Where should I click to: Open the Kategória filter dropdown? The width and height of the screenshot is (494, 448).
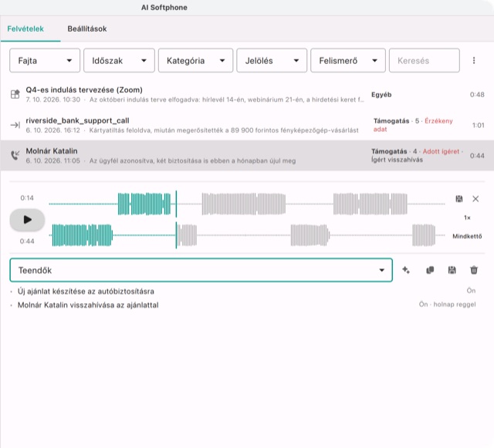[x=195, y=60]
